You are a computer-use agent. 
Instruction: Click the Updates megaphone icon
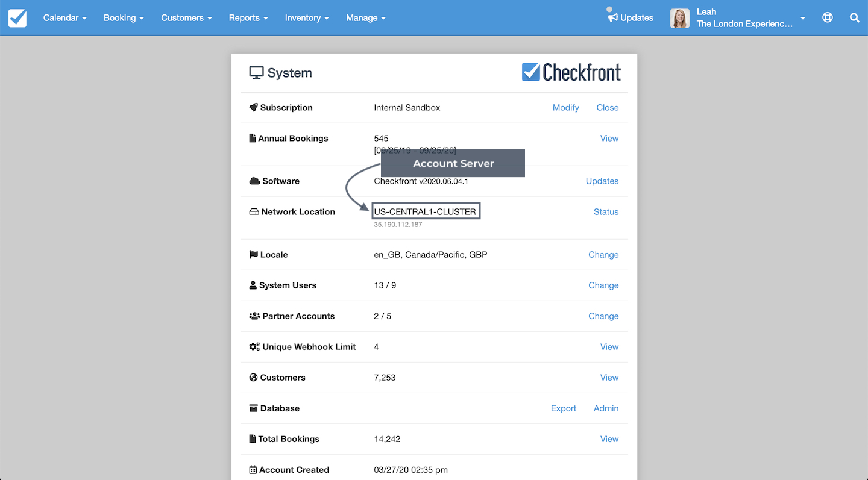pyautogui.click(x=613, y=17)
